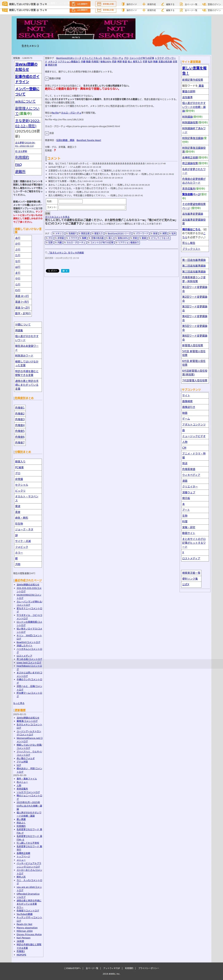Screen dimensions: 223x980
Task: Open ミュージックビデオ subcontent link
Action: 194,436
